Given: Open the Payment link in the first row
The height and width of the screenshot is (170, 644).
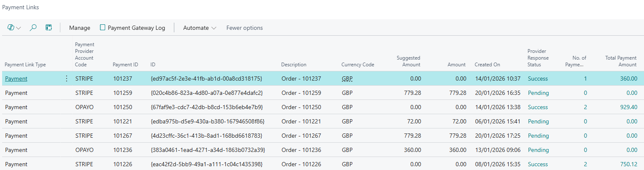Looking at the screenshot, I should [x=16, y=78].
